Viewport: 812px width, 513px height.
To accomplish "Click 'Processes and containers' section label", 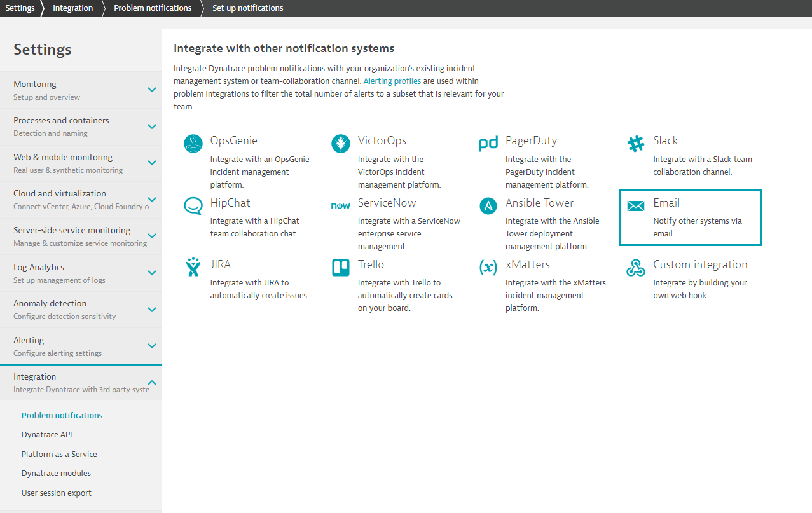I will point(61,120).
